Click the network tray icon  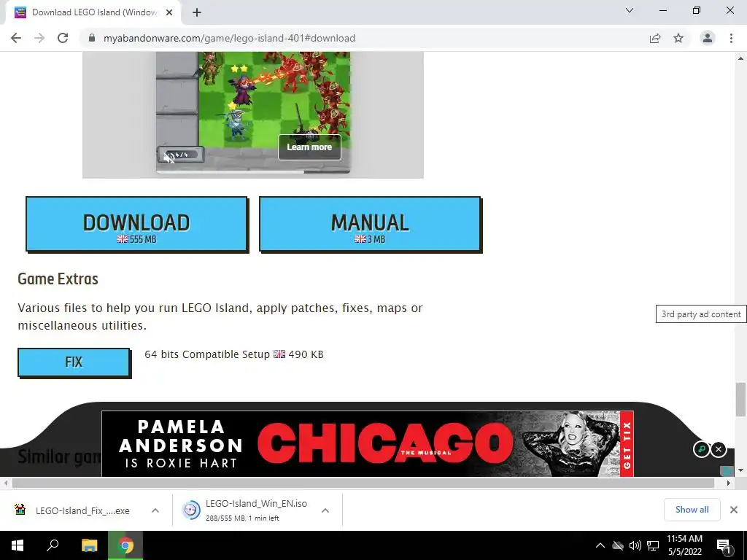coord(653,545)
